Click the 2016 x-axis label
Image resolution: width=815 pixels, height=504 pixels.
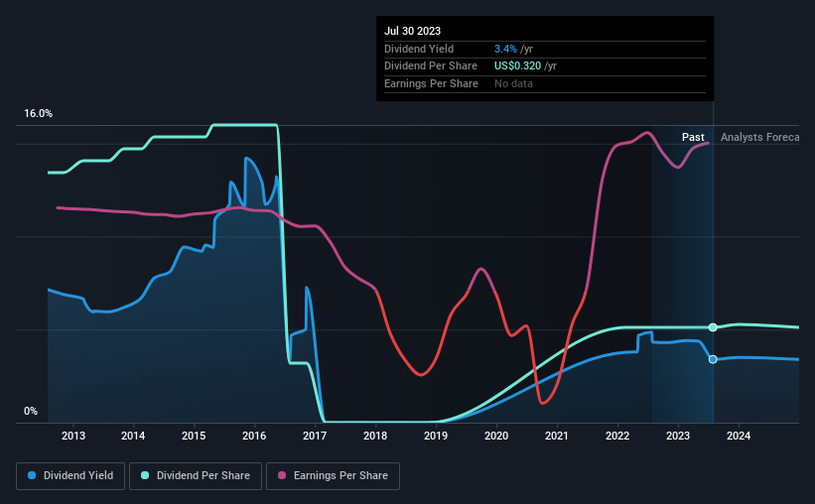coord(254,436)
